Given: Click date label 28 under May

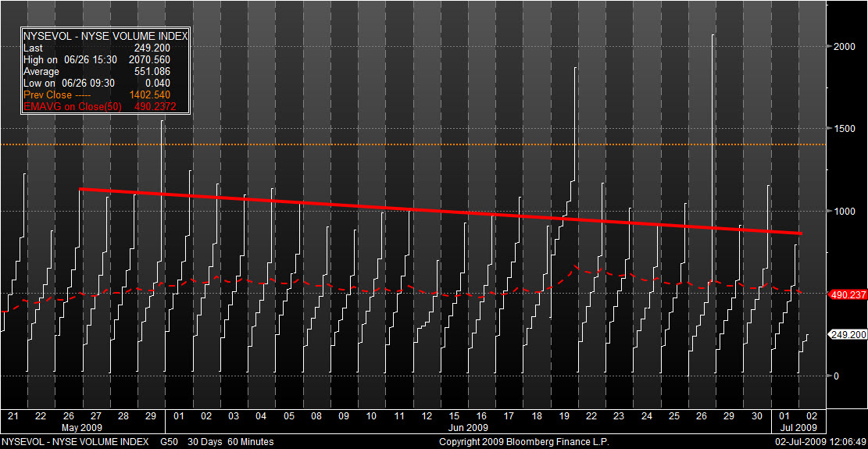Looking at the screenshot, I should (124, 415).
